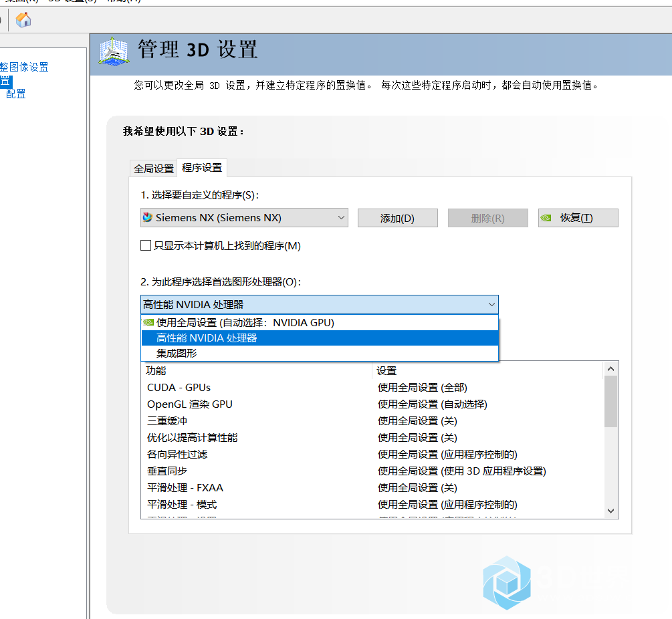672x619 pixels.
Task: Choose 高性能 NVIDIA 处理器 from the list
Action: tap(320, 338)
